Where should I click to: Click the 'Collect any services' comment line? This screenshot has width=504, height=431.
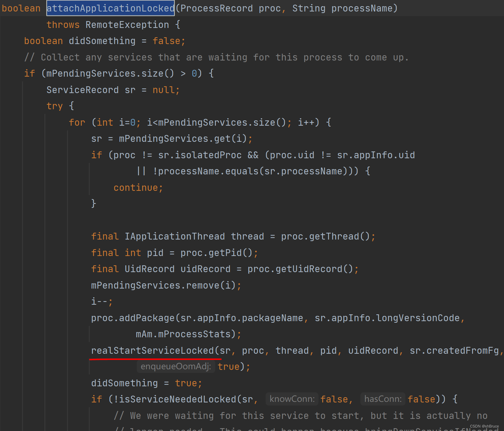click(x=216, y=57)
